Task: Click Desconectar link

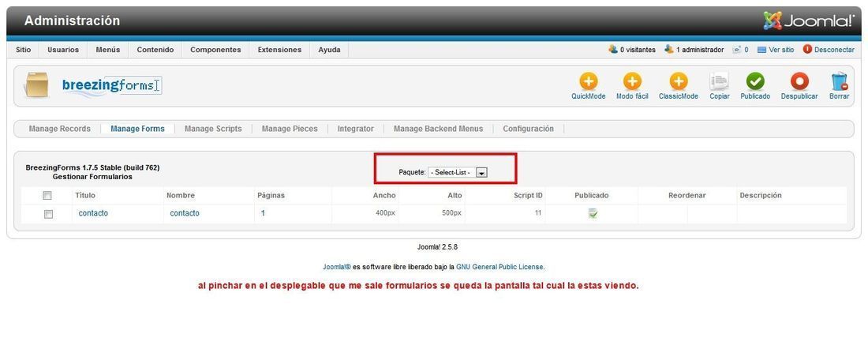Action: pyautogui.click(x=834, y=50)
